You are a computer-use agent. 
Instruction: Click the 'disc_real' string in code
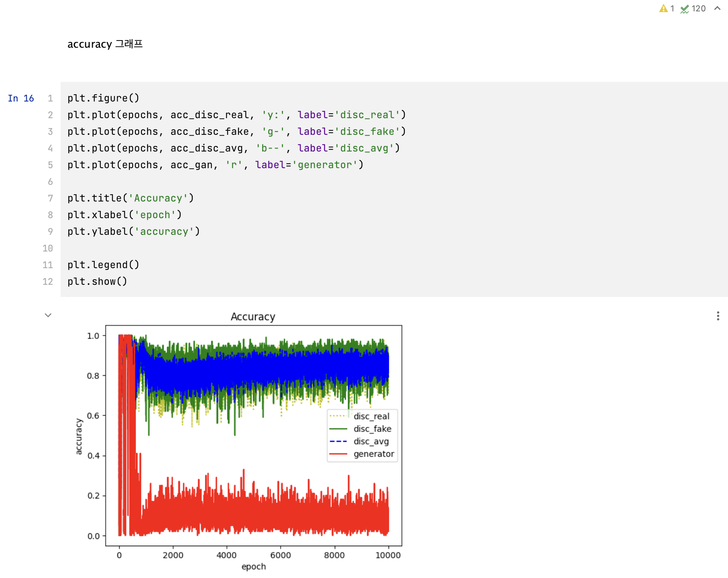(x=367, y=115)
